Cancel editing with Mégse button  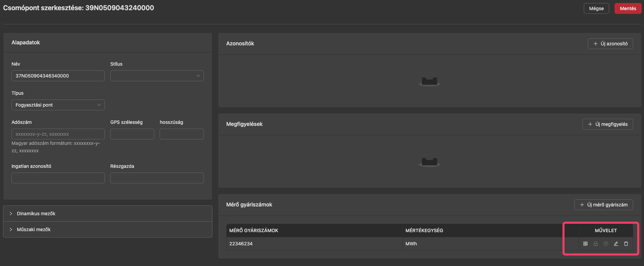coord(596,8)
